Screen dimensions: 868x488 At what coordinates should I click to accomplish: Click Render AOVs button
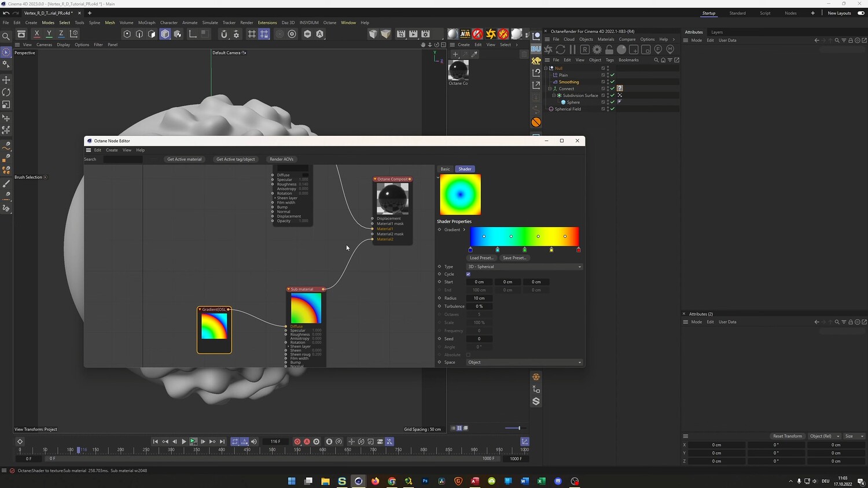pyautogui.click(x=281, y=159)
